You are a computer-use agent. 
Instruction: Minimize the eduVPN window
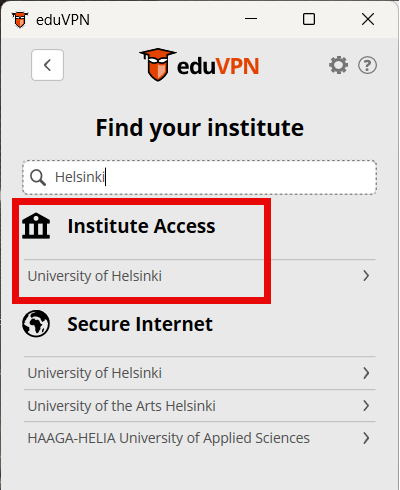coord(251,19)
